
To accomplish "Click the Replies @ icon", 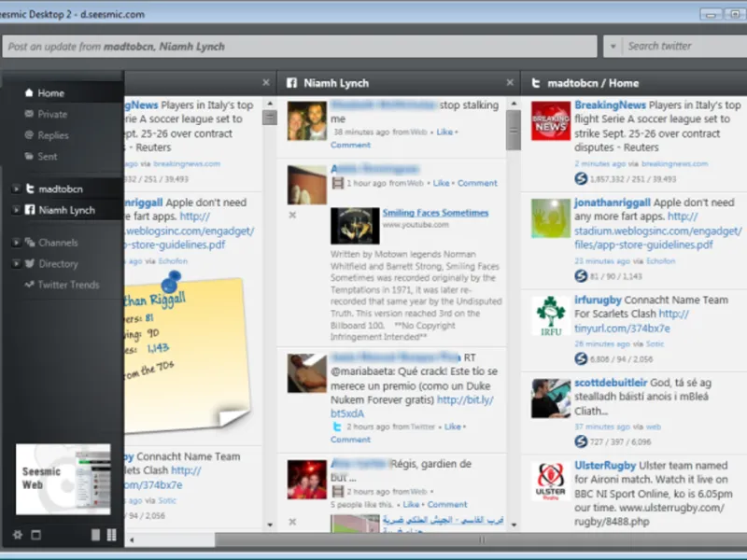I will (29, 134).
